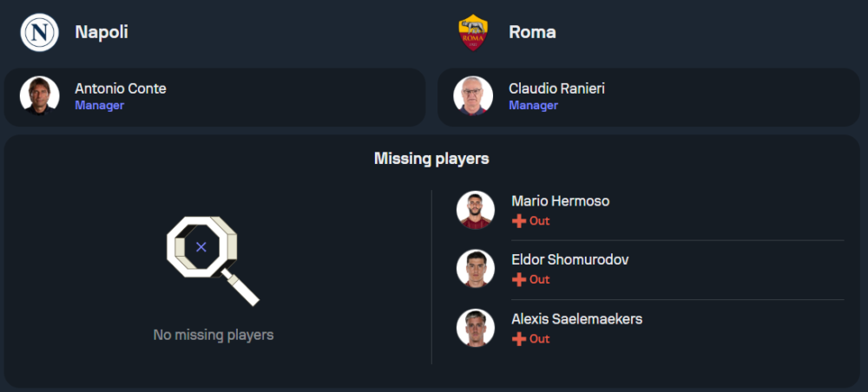Select Alexis Saelemaekers' player photo
The height and width of the screenshot is (392, 868).
pos(476,328)
